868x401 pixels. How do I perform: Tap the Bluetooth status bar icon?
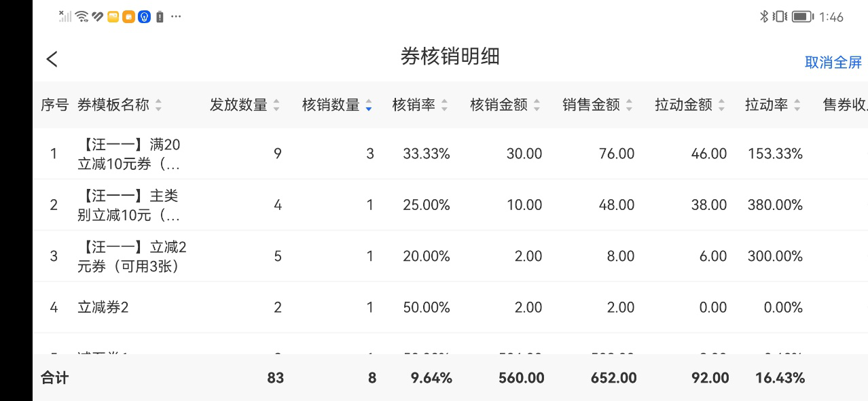(x=763, y=16)
